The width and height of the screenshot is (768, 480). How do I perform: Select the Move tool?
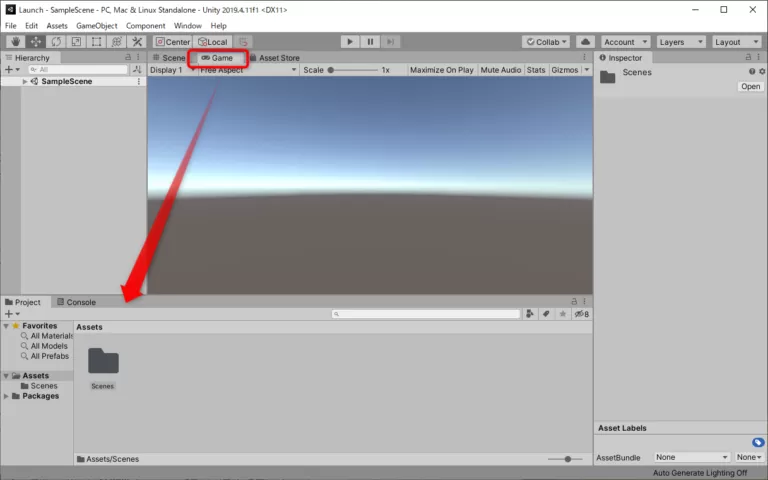(x=35, y=42)
